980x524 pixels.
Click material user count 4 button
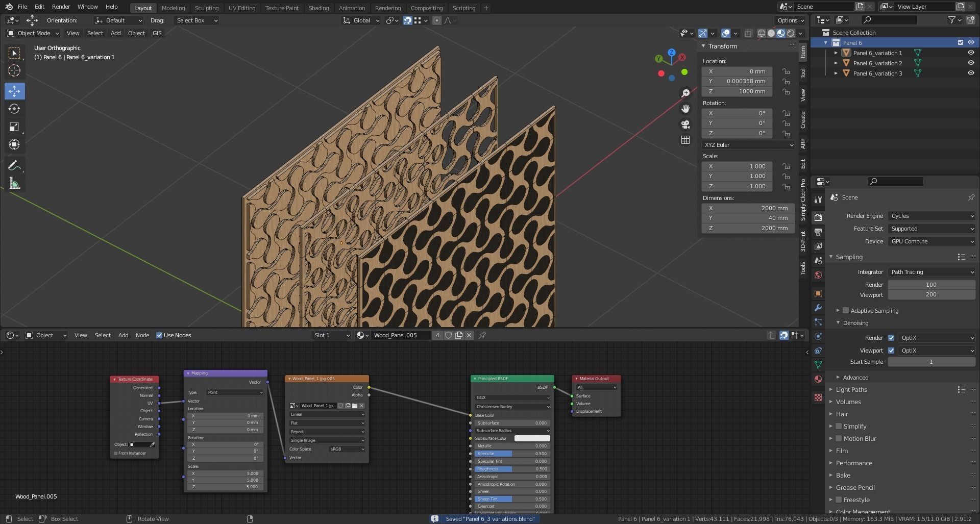pyautogui.click(x=437, y=335)
